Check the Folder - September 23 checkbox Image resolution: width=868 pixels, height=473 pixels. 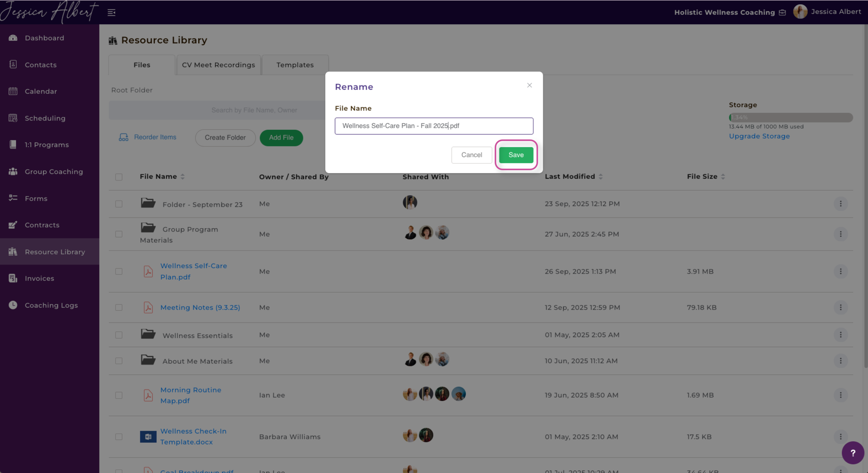[x=119, y=204]
